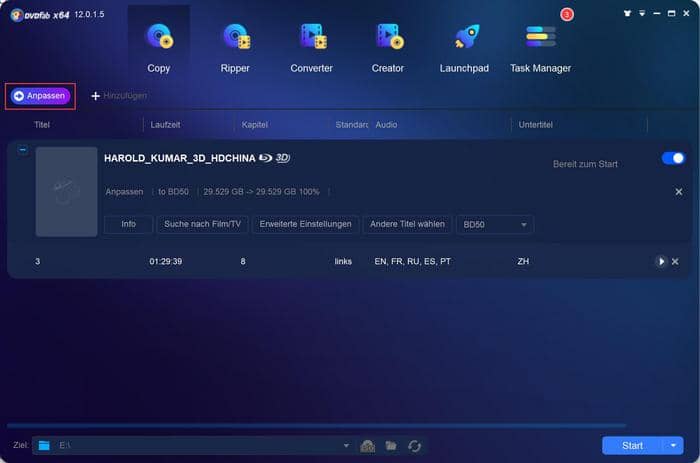Viewport: 700px width, 463px height.
Task: Click the Laufzeit column header
Action: pos(165,125)
